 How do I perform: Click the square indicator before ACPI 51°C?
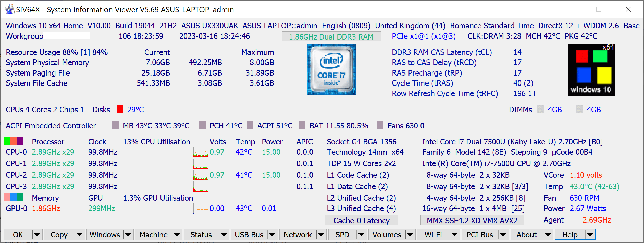point(250,125)
